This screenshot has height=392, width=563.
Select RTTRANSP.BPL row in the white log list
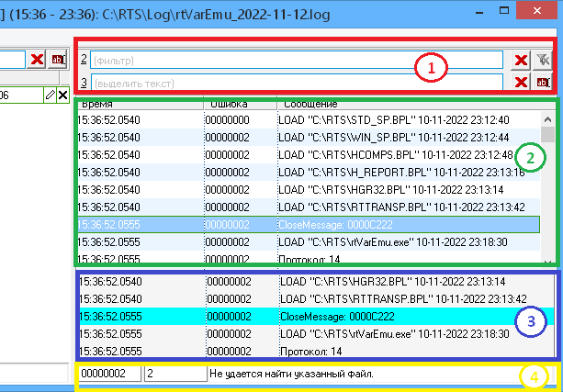tap(309, 207)
